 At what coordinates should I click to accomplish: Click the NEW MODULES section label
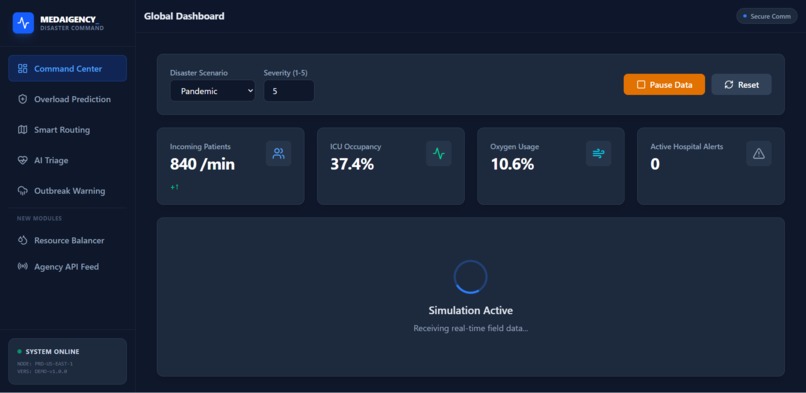tap(39, 218)
